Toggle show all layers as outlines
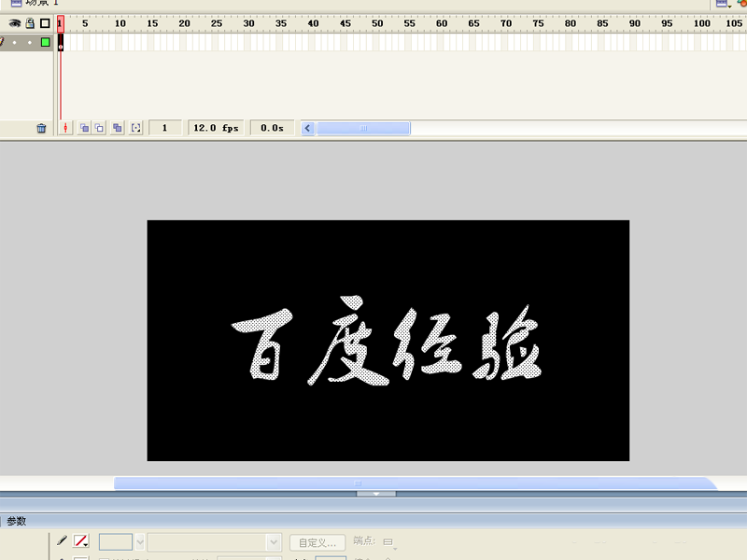 click(x=45, y=22)
